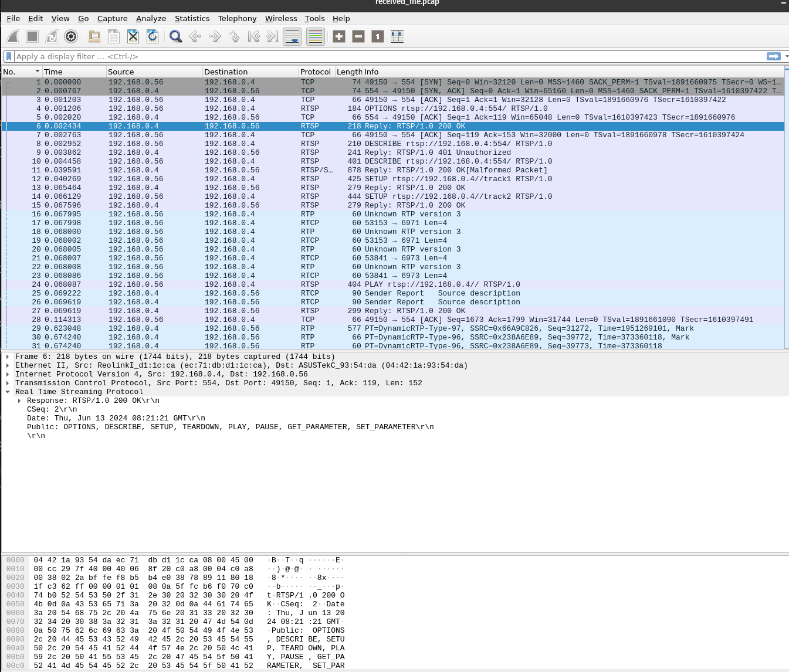Screen dimensions: 789x672
Task: Open the Statistics menu
Action: 192,18
